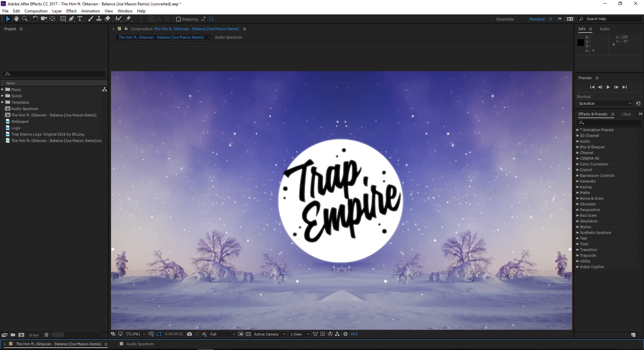Toggle Mask and Shape Path Visibility

159,334
